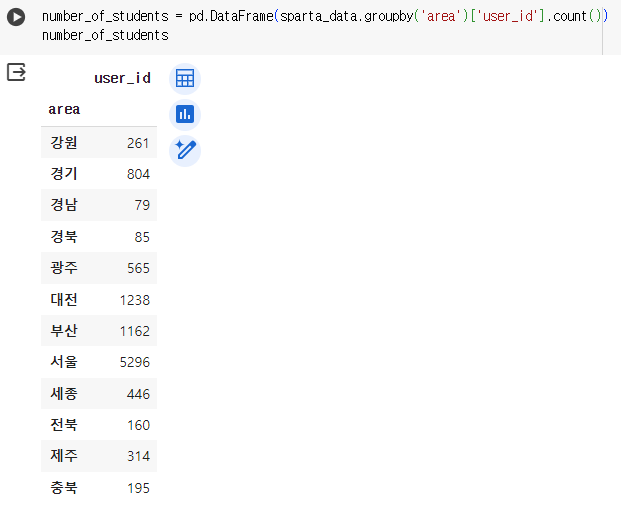The width and height of the screenshot is (621, 511).
Task: Click the value 565
Action: click(138, 268)
